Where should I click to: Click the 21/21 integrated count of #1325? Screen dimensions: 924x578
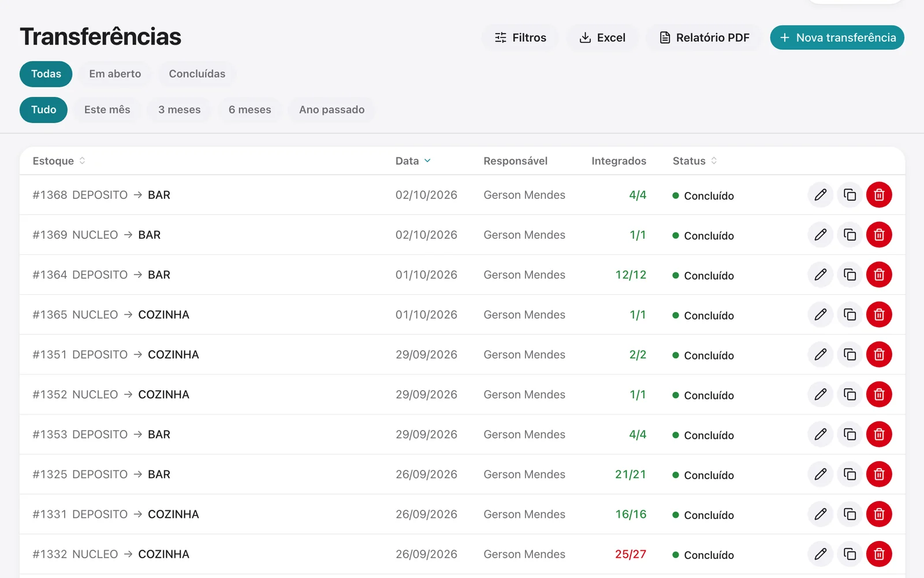(x=631, y=474)
